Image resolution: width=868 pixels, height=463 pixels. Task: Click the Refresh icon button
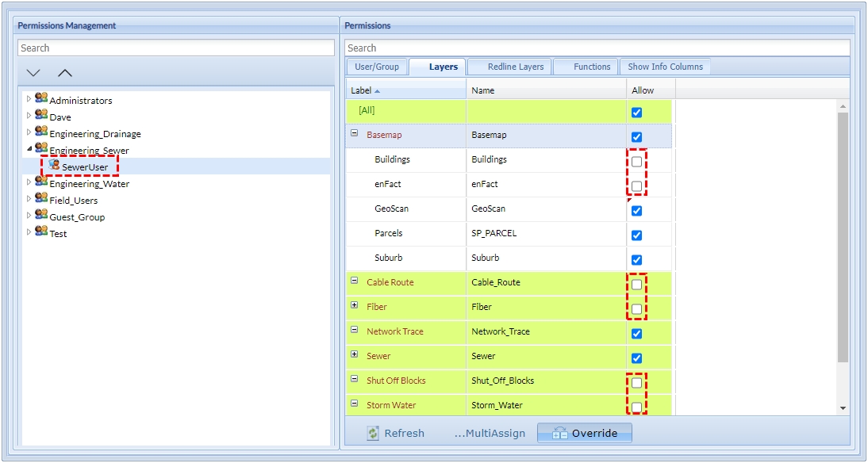tap(373, 434)
